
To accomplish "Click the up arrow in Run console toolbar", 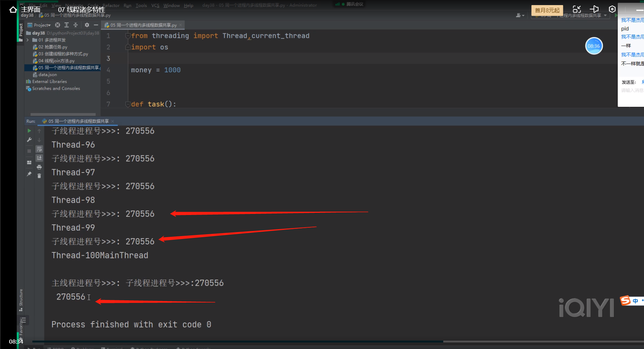I will [x=39, y=131].
